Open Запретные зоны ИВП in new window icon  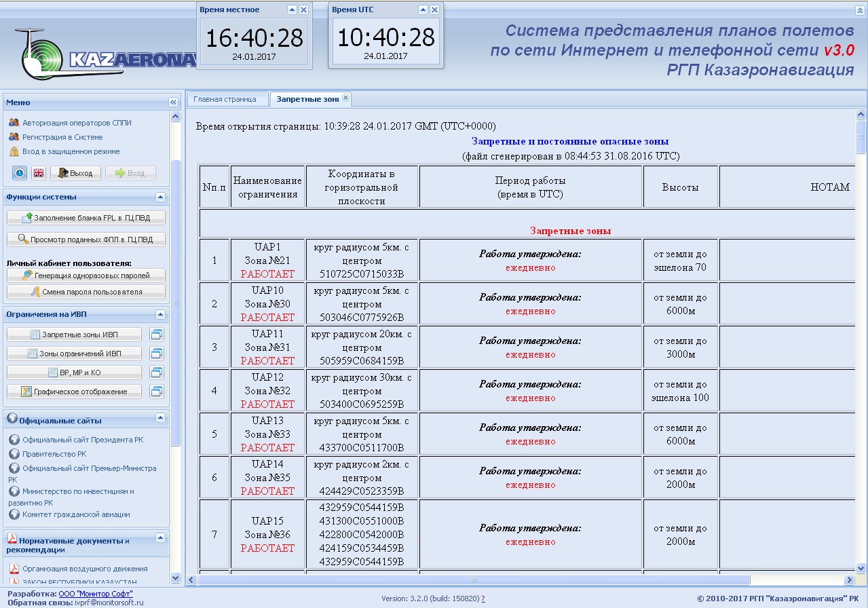pos(157,335)
